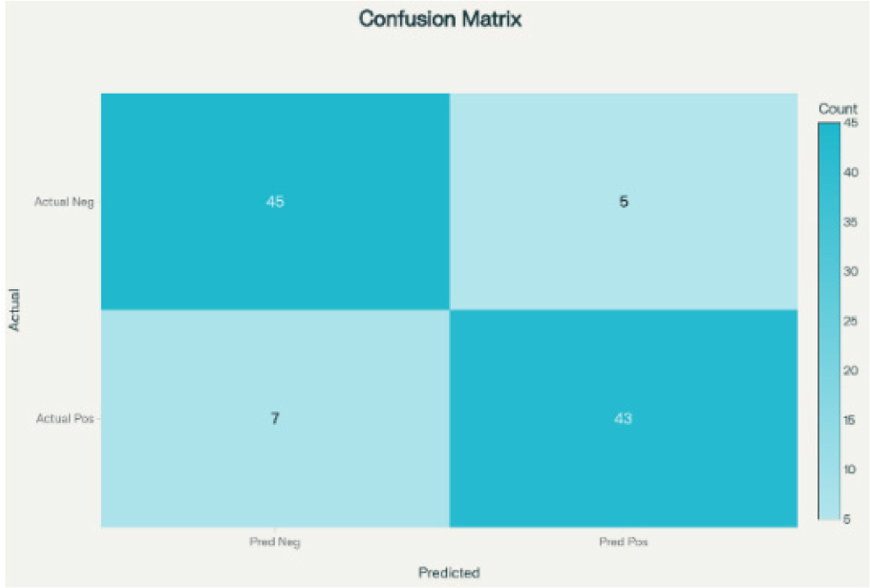Click the Predicted x-axis title
This screenshot has width=870, height=588.
click(449, 573)
